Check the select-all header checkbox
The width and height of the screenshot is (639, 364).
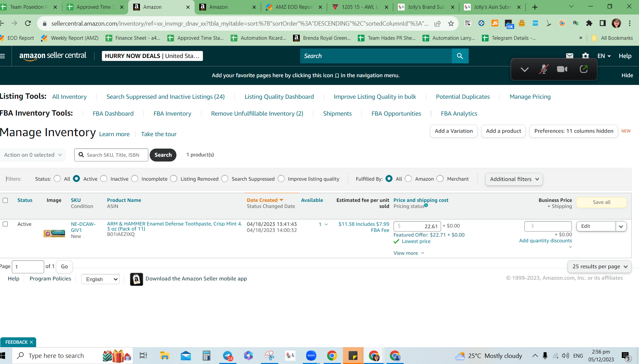click(5, 200)
